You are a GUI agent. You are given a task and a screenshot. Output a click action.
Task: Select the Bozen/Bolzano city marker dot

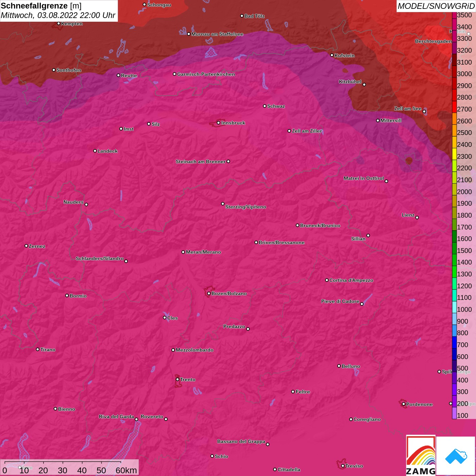click(x=209, y=293)
